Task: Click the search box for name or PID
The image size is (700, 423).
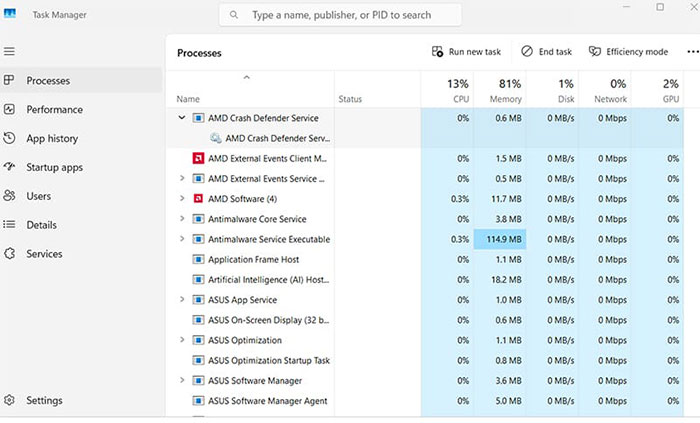Action: (x=340, y=15)
